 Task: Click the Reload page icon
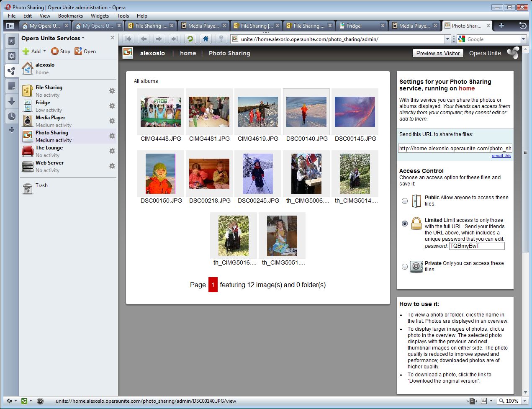coord(190,39)
